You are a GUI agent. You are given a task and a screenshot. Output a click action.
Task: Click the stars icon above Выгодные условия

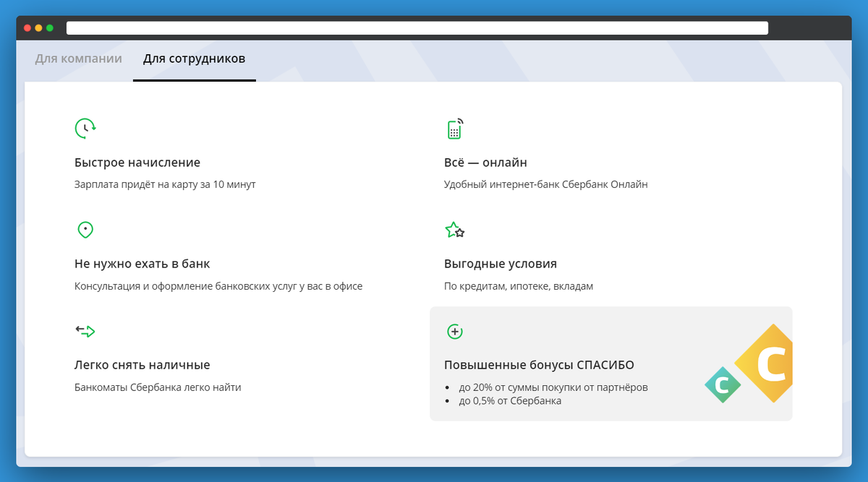(x=454, y=231)
